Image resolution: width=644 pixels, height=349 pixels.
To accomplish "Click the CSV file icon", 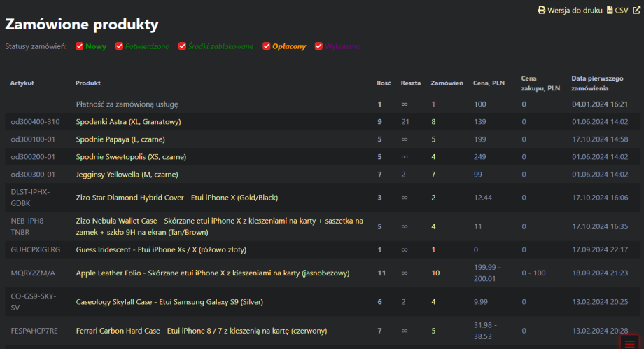I will (610, 11).
